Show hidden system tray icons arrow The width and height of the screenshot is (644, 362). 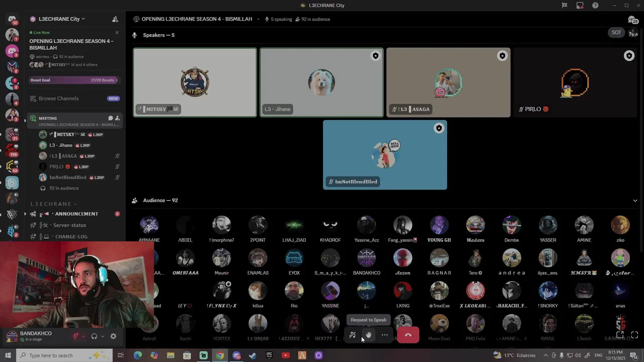[545, 355]
